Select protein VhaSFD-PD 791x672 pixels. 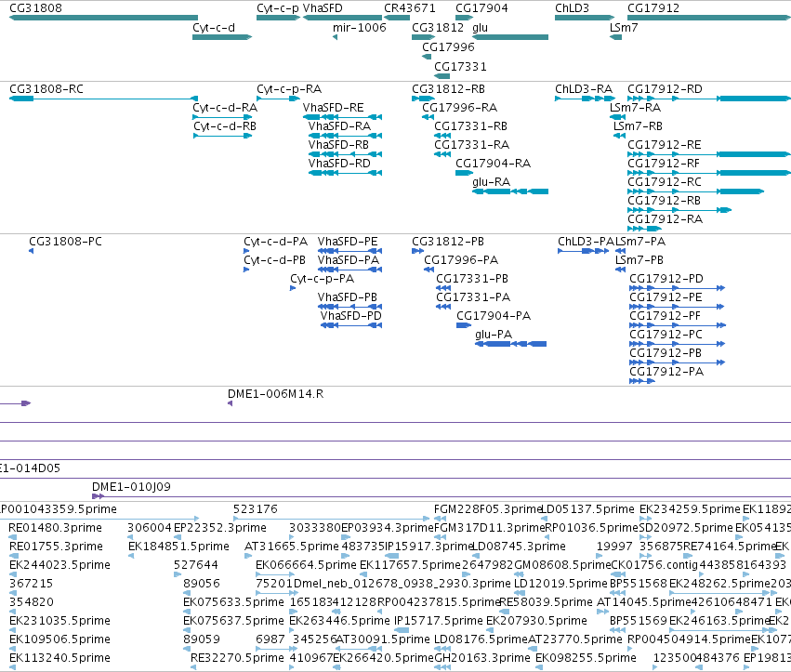pyautogui.click(x=351, y=325)
